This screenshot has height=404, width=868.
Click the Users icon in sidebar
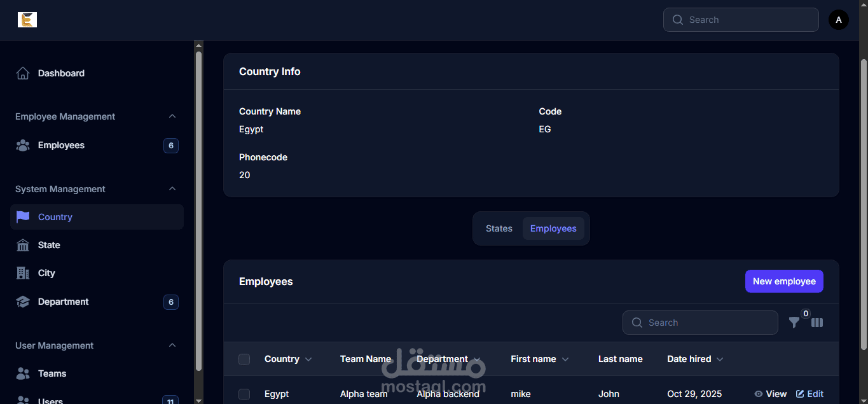click(x=23, y=401)
